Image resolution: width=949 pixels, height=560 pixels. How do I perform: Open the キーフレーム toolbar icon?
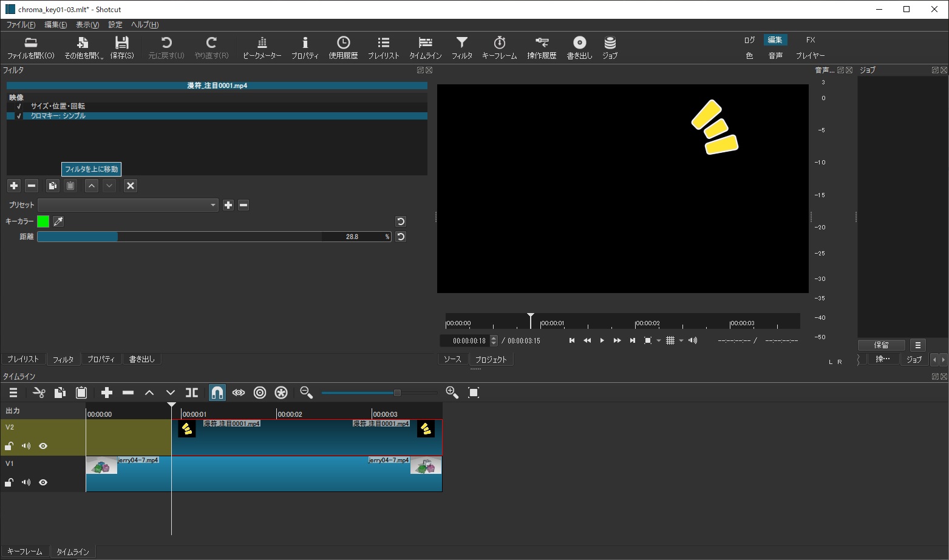coord(500,48)
